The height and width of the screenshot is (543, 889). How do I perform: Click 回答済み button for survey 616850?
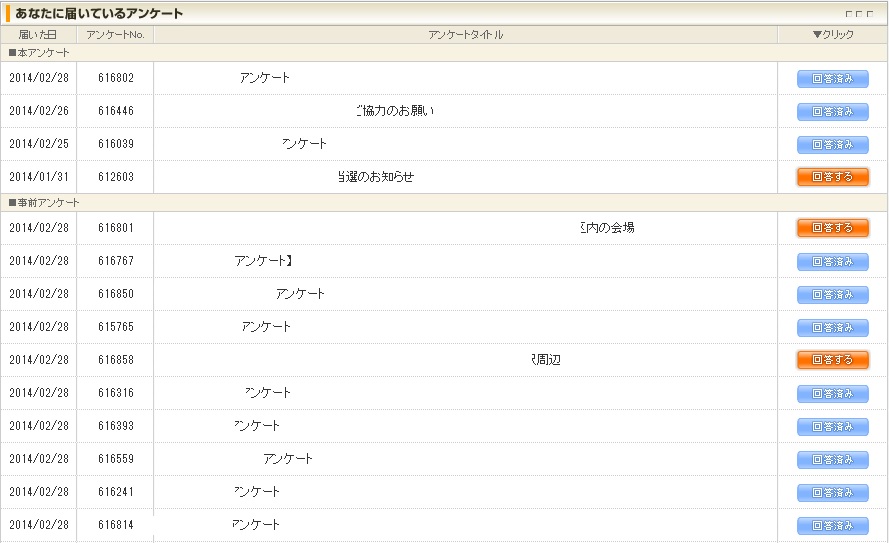832,295
